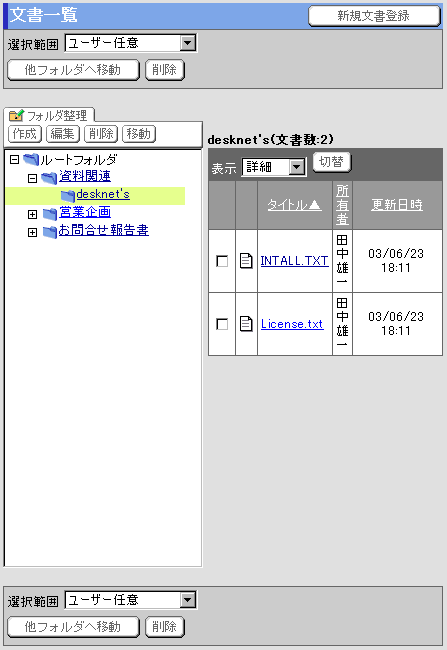447x650 pixels.
Task: Check the box for License.txt row
Action: click(222, 324)
